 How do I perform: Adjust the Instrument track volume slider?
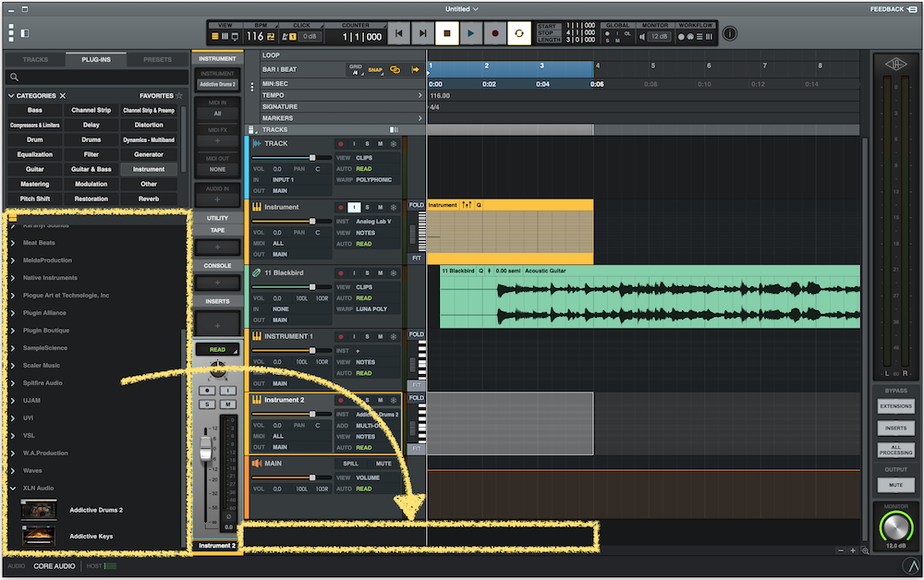click(312, 222)
